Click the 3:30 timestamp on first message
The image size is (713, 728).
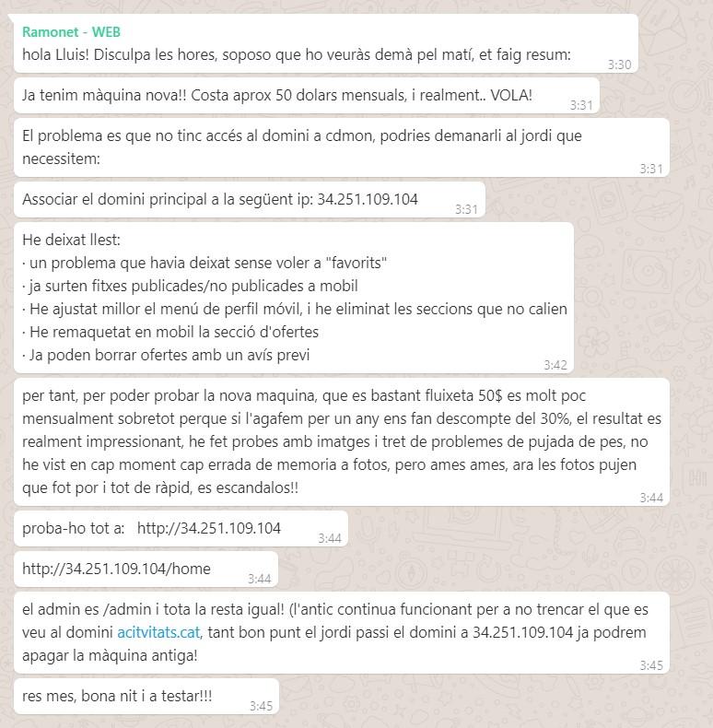coord(620,65)
